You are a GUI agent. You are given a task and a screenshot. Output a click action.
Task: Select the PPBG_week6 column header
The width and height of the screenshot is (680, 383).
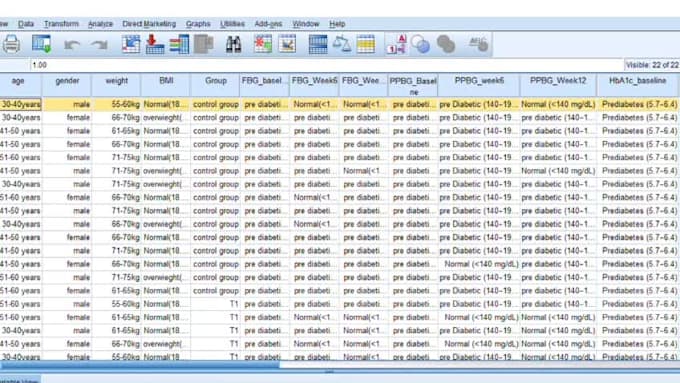[x=479, y=85]
